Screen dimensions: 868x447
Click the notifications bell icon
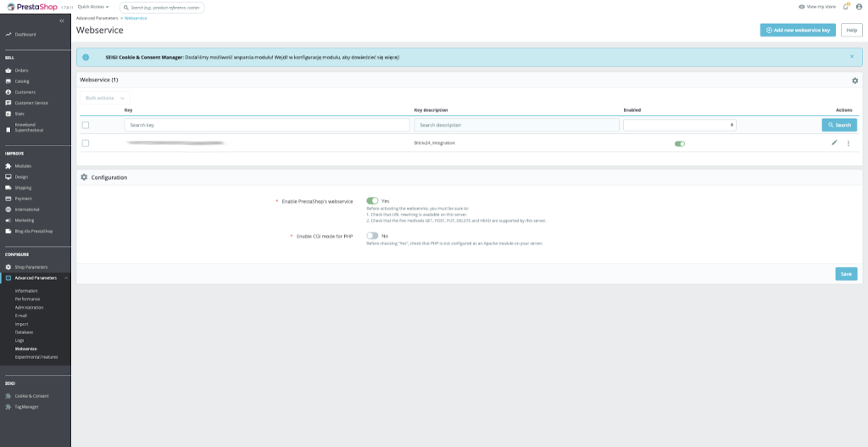846,7
